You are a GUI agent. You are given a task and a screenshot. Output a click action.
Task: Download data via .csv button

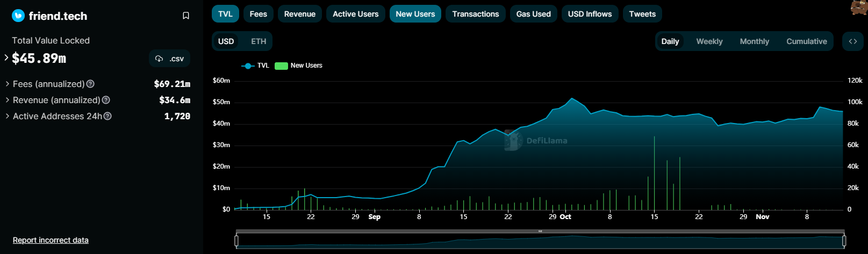point(169,59)
